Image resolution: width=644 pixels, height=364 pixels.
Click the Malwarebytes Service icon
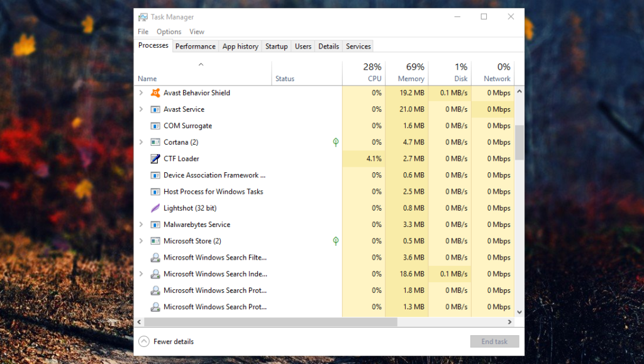155,224
